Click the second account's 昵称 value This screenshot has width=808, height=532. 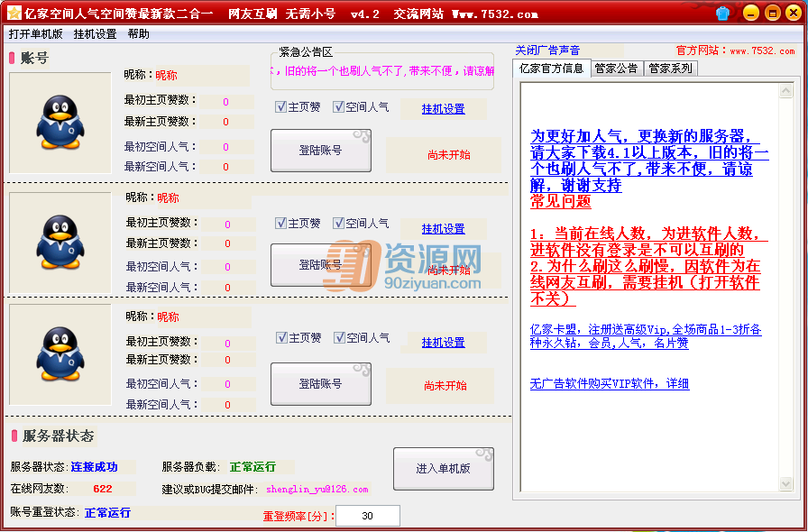pyautogui.click(x=168, y=198)
